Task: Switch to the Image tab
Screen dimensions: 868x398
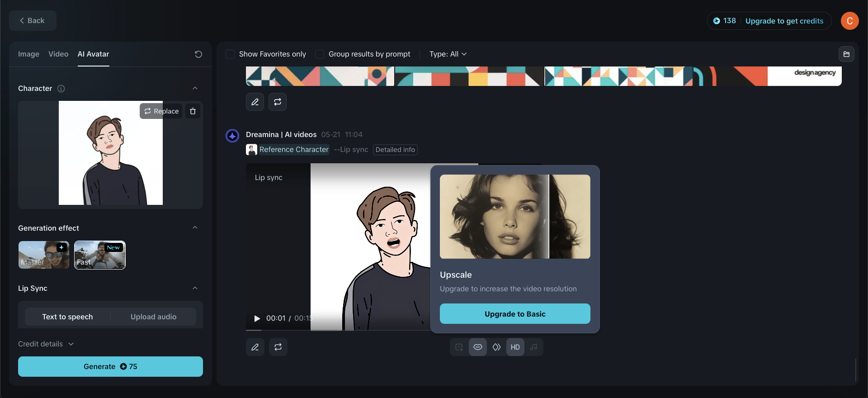Action: coord(28,54)
